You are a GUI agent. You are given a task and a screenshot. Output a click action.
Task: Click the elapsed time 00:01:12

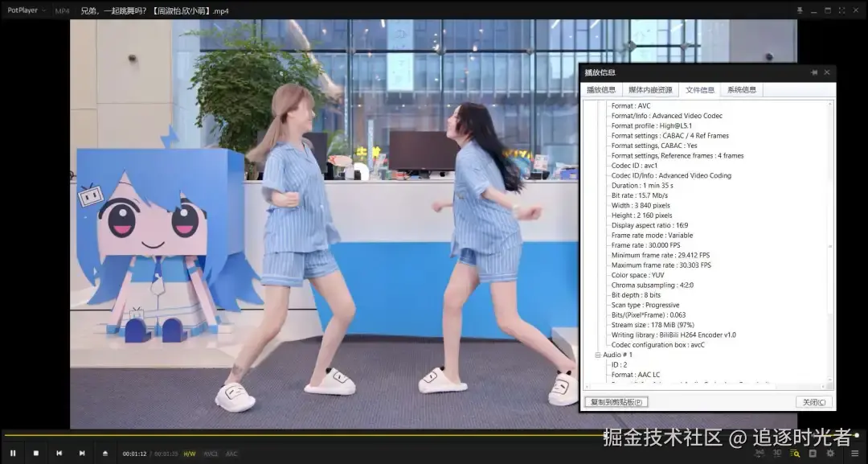pos(134,454)
